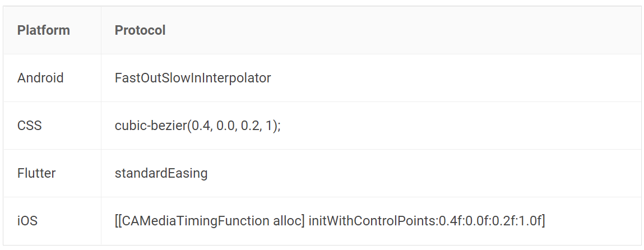Click empty space in the CSS row
Screen dimensions: 644x250
460,125
